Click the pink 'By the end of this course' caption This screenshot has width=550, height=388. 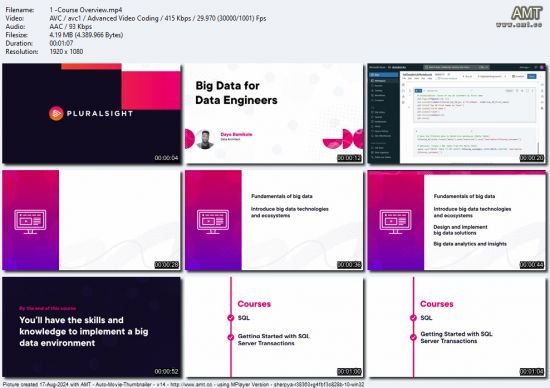click(x=47, y=308)
